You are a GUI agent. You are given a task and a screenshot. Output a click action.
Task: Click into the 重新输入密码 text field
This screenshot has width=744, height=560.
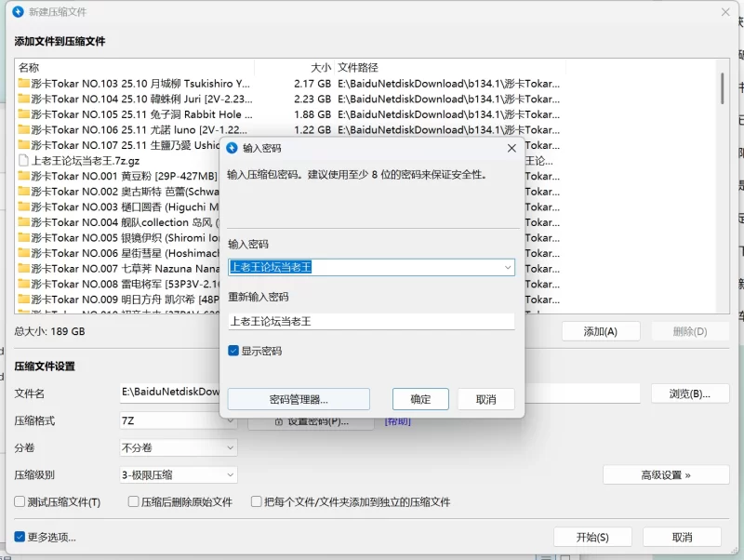pyautogui.click(x=371, y=321)
